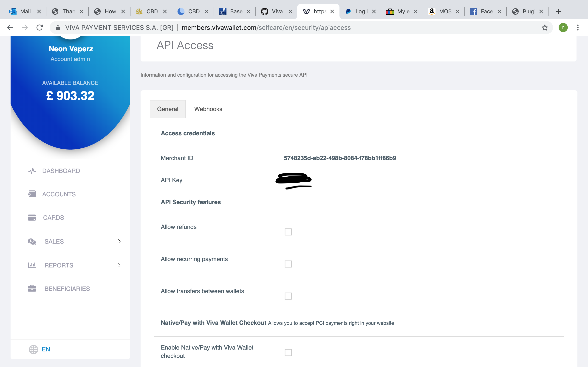This screenshot has height=367, width=588.
Task: Open the Chrome browser menu
Action: coord(578,28)
